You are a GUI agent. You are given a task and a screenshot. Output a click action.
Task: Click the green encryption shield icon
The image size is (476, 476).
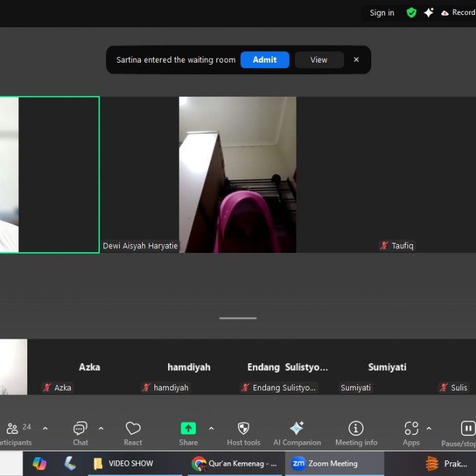click(411, 12)
